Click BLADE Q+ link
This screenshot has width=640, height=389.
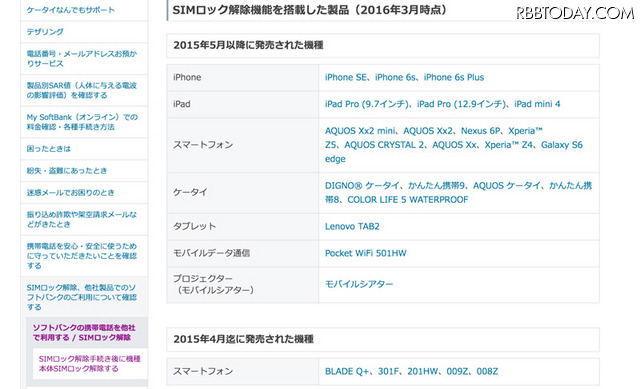pyautogui.click(x=347, y=371)
